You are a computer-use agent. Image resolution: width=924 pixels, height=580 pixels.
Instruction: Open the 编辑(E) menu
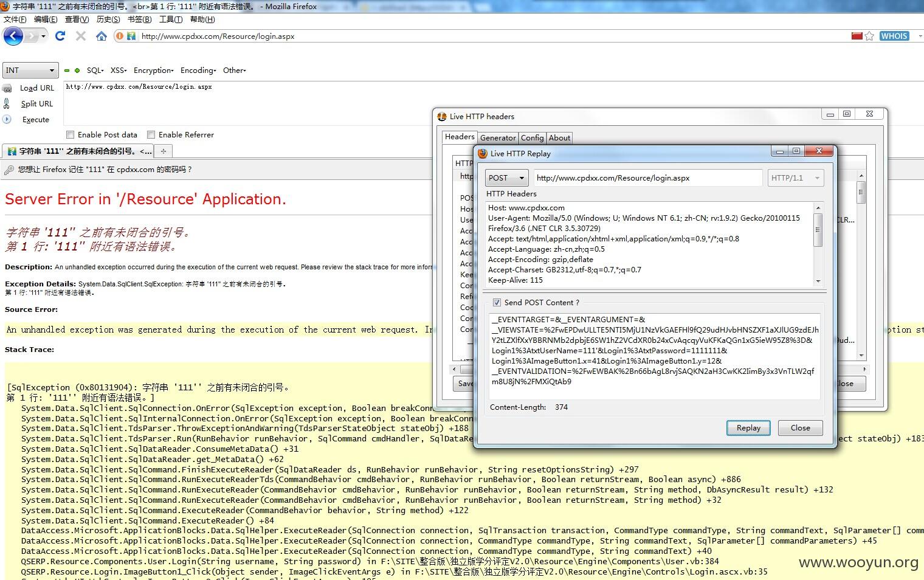point(46,19)
